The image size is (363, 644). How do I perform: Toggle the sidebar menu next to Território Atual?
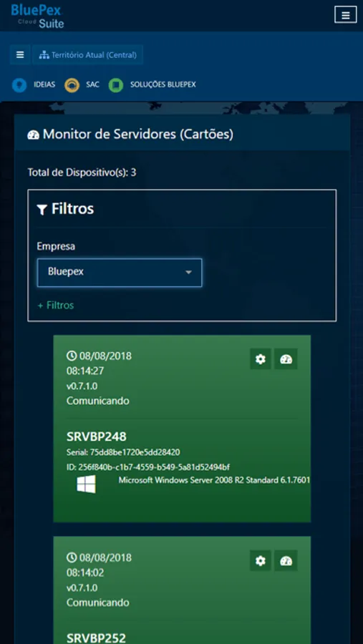pos(20,54)
